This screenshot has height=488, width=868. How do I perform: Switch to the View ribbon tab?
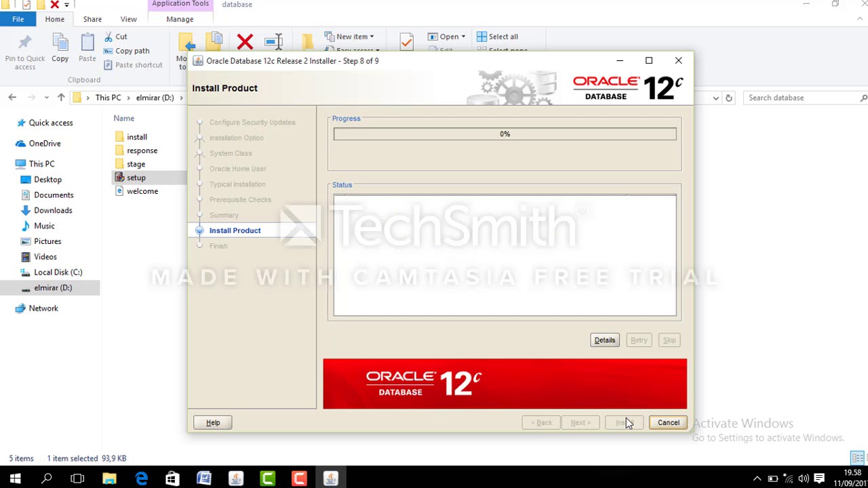128,19
